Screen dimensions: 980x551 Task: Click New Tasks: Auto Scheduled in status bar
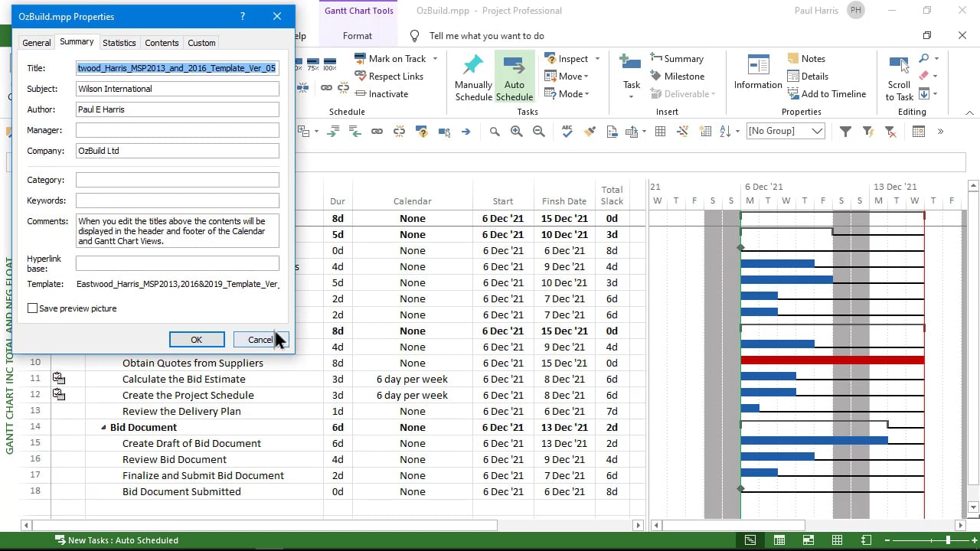(116, 540)
